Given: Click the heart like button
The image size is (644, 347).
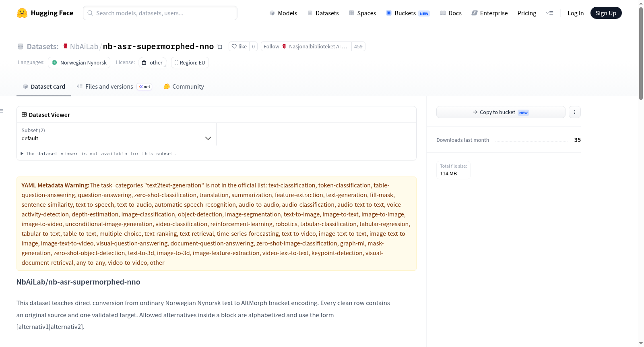Looking at the screenshot, I should tap(239, 46).
